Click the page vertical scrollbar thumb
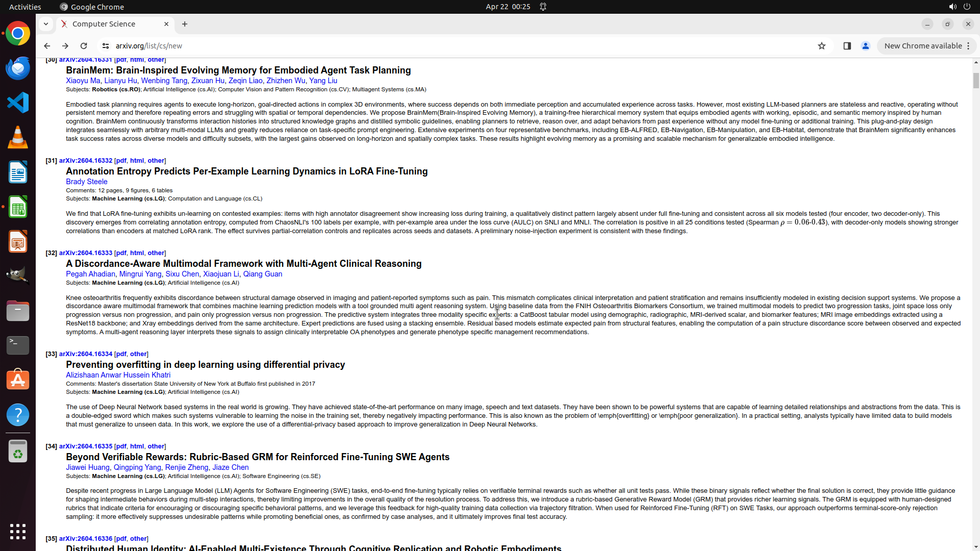 pyautogui.click(x=976, y=80)
